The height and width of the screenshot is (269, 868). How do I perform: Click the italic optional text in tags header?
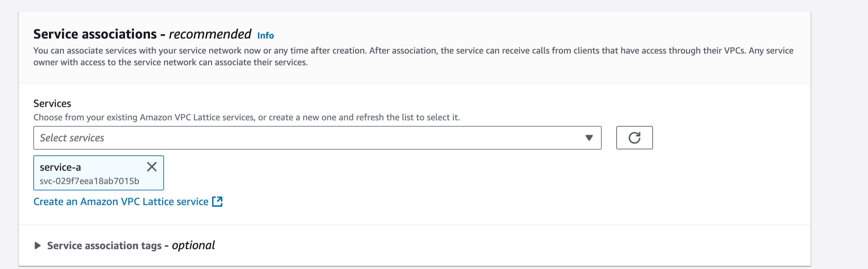pos(193,245)
